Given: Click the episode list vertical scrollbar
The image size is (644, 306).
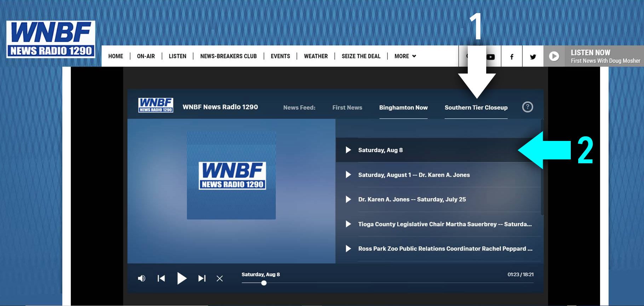Looking at the screenshot, I should pos(542,167).
